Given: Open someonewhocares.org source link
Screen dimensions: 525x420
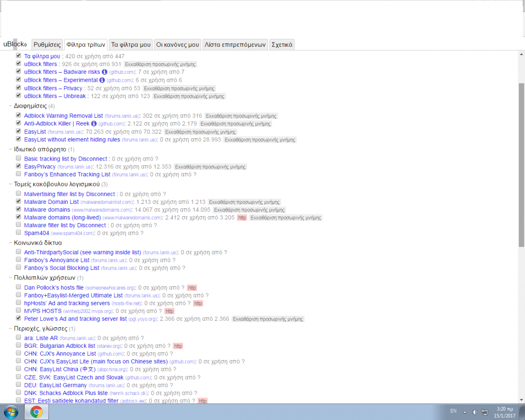Looking at the screenshot, I should (110, 288).
